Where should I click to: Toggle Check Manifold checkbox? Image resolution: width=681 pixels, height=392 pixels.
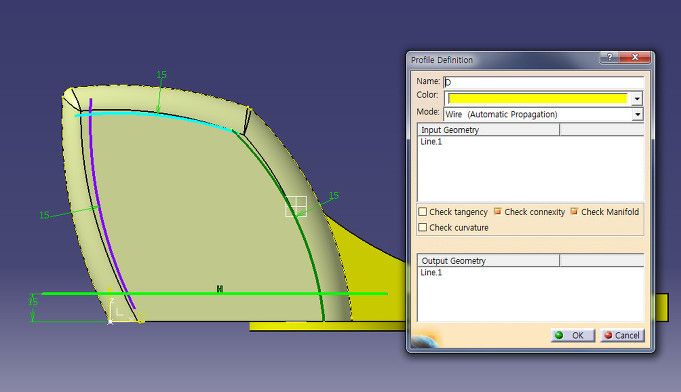pos(574,211)
